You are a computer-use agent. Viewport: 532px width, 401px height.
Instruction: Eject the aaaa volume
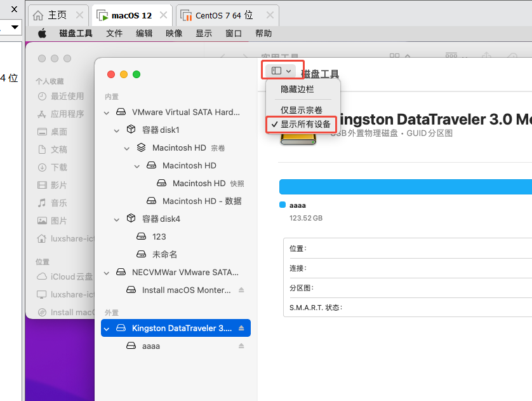coord(241,346)
